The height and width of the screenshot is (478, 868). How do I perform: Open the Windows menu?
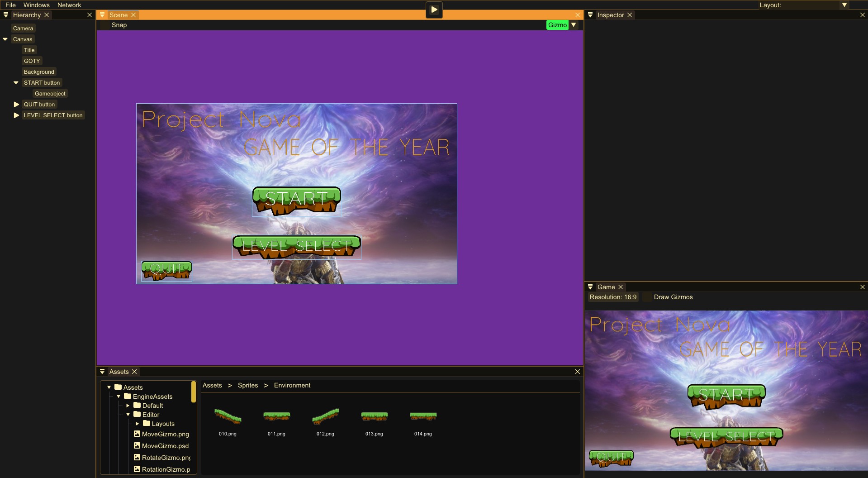(x=36, y=5)
